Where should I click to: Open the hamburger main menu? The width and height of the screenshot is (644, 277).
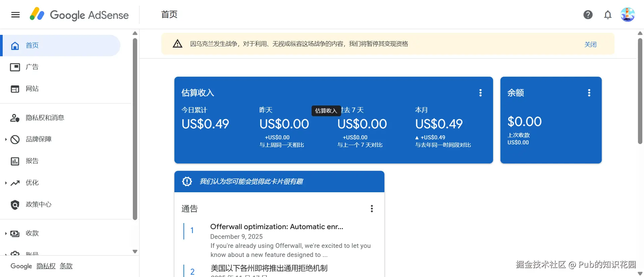pos(15,15)
